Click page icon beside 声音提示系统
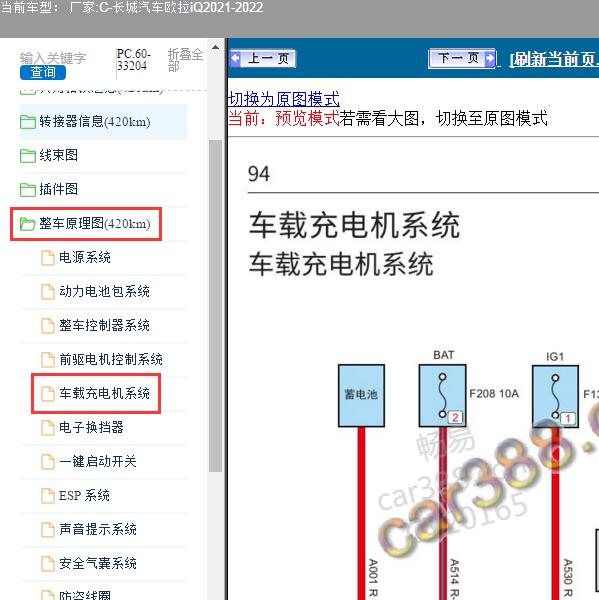Viewport: 599px width, 600px height. point(47,530)
